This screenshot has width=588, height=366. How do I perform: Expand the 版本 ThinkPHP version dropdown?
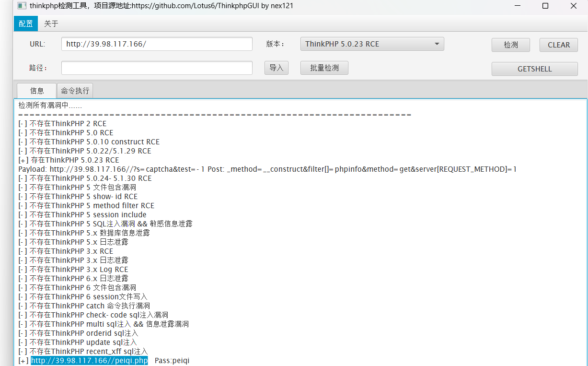(x=372, y=44)
